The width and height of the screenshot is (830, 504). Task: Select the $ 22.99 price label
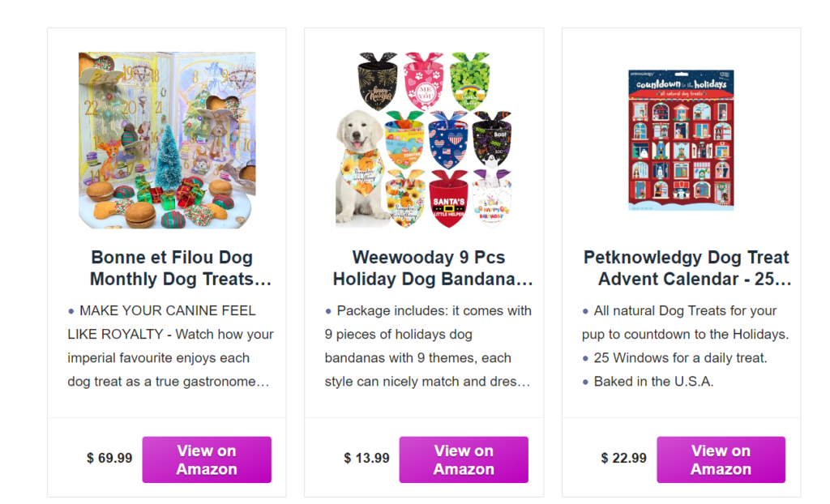[x=624, y=458]
